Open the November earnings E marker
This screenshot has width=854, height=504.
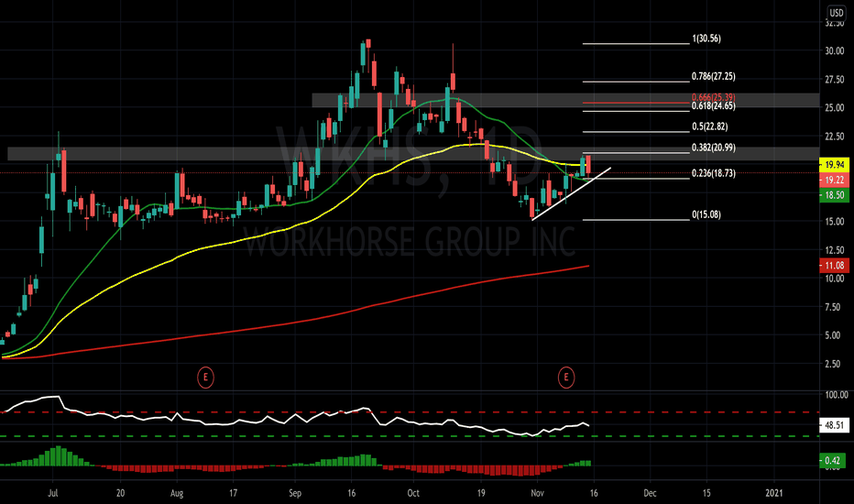(x=566, y=377)
